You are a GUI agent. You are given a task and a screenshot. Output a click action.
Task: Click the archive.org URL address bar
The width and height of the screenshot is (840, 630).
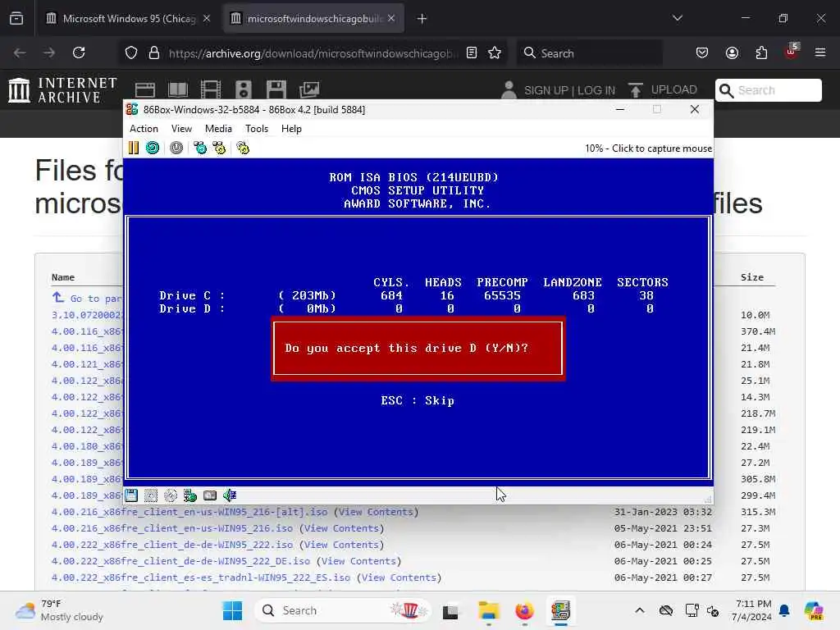313,53
